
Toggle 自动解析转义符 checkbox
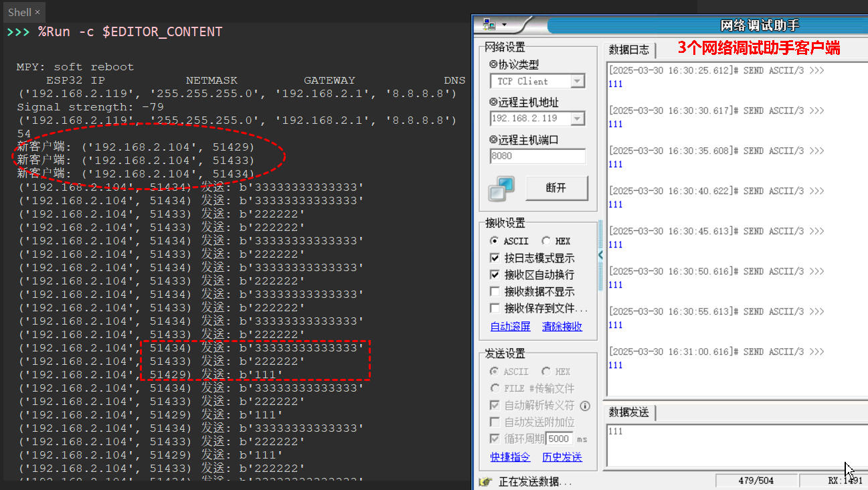(x=495, y=405)
